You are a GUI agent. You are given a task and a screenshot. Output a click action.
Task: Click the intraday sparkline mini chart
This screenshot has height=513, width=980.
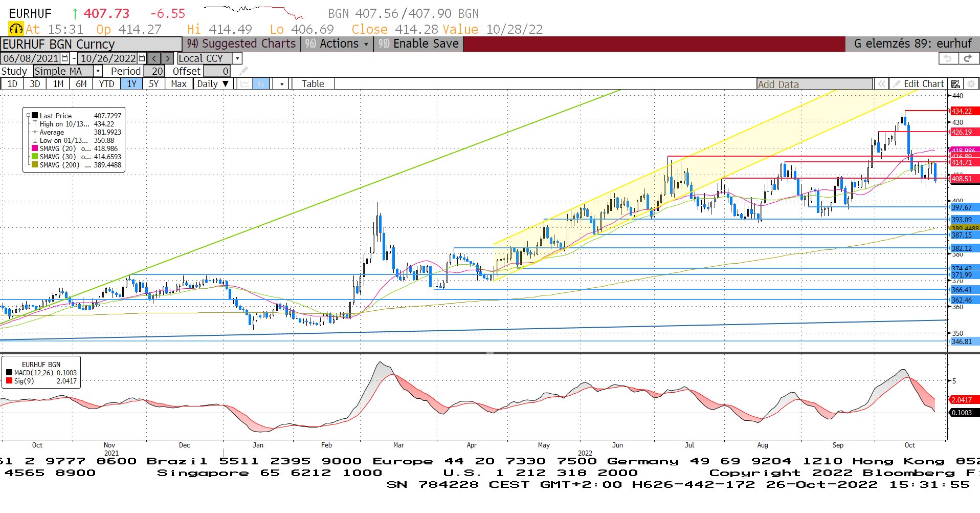[254, 12]
